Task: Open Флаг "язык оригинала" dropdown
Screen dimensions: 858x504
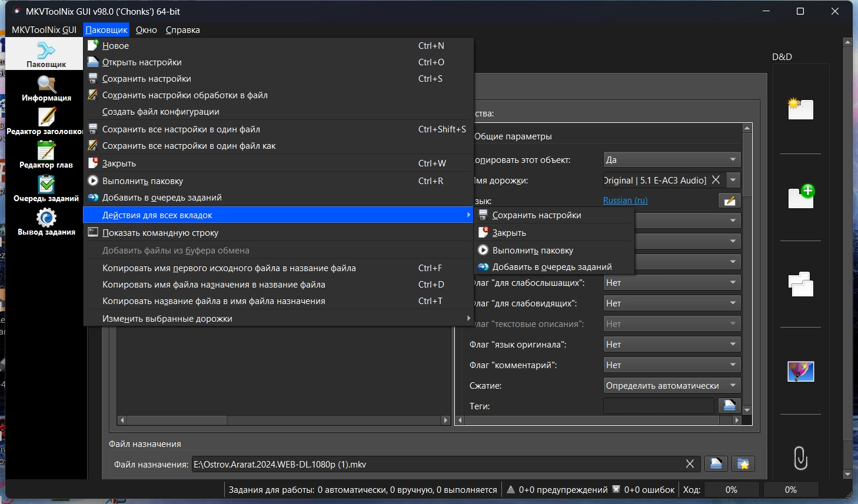Action: [x=671, y=345]
